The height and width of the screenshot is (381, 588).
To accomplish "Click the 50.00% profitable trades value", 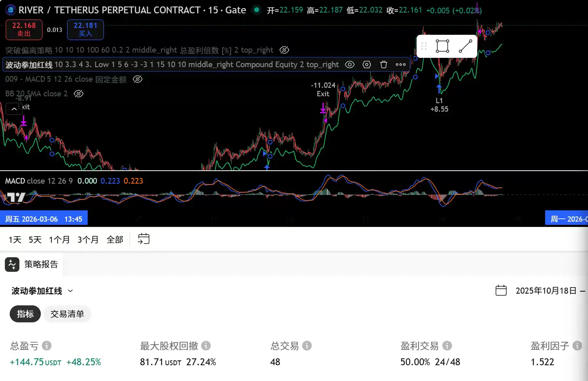I will (x=415, y=362).
